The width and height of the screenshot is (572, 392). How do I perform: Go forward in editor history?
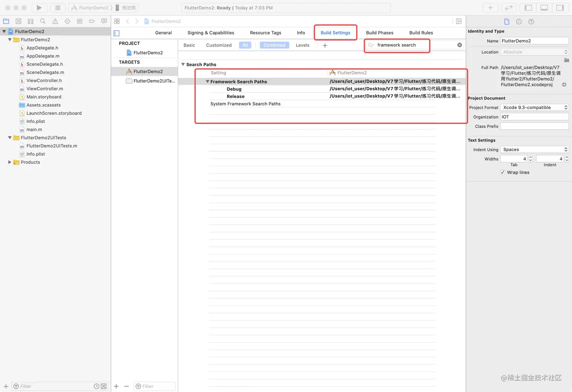point(137,21)
